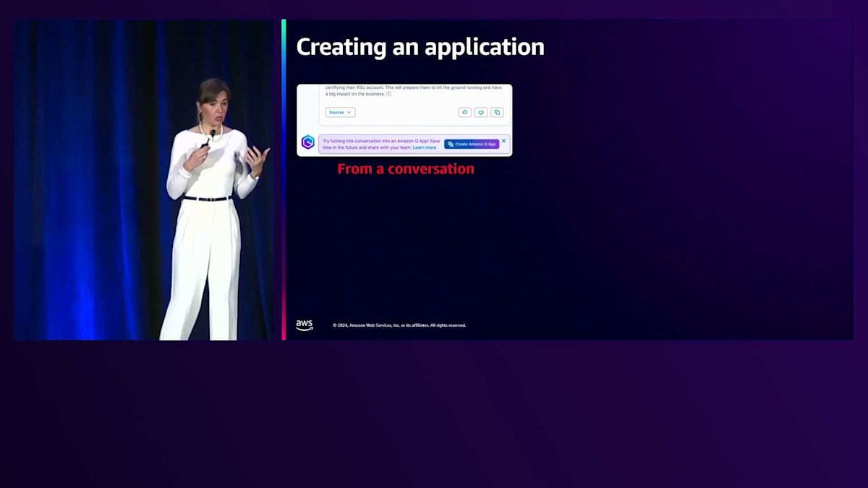
Task: Click the thumbs down feedback icon
Action: click(481, 112)
